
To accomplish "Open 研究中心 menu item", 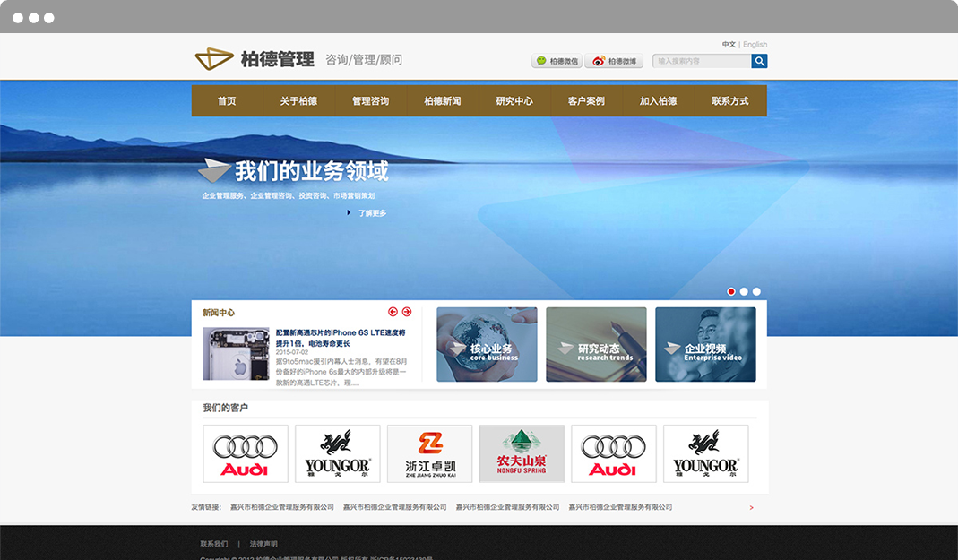I will click(515, 100).
